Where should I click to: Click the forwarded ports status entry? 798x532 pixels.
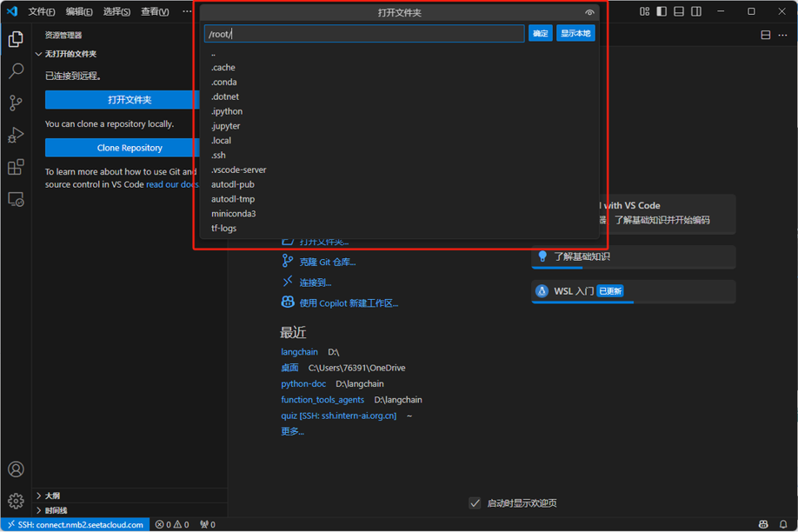pyautogui.click(x=208, y=524)
